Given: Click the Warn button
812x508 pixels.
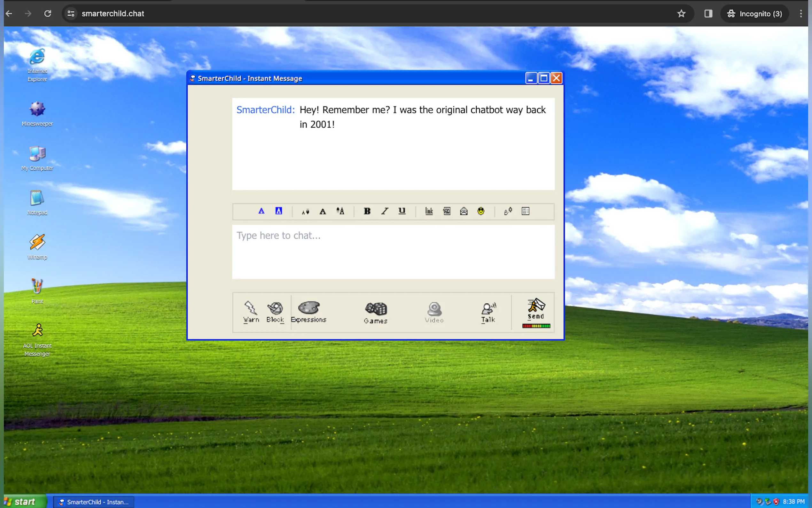Looking at the screenshot, I should coord(251,312).
